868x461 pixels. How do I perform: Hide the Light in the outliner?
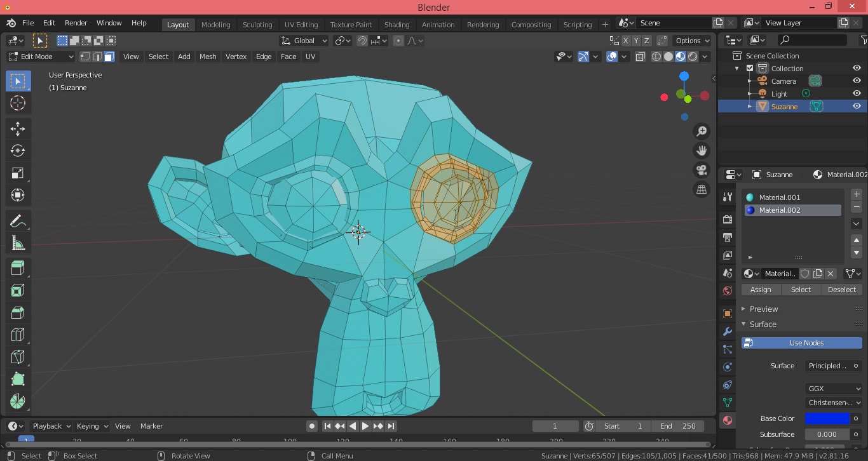857,93
